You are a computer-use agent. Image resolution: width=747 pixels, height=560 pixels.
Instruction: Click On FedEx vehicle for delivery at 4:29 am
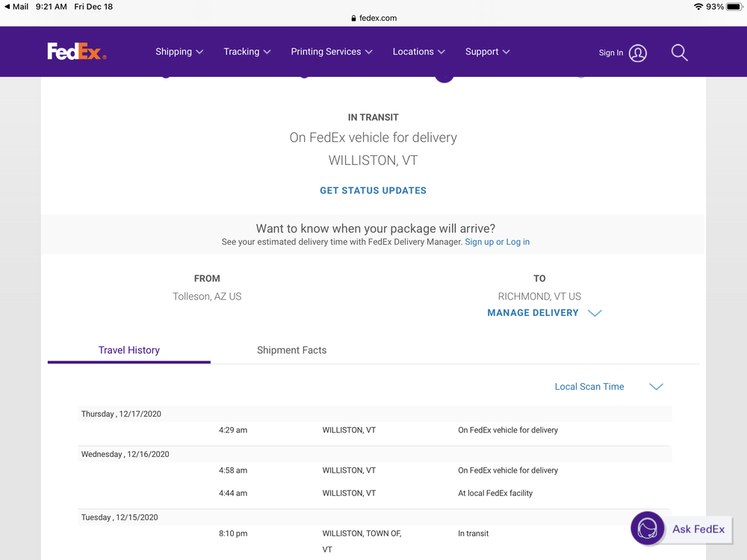click(x=508, y=430)
